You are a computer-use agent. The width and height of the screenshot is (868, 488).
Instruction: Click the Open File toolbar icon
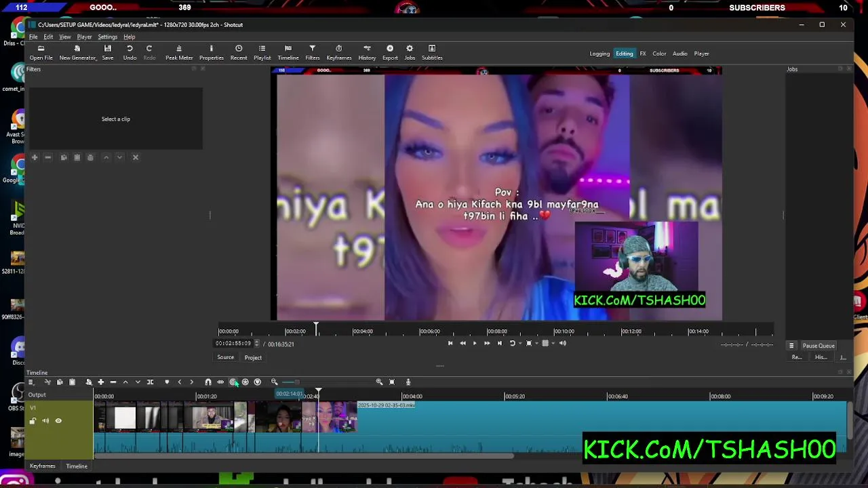point(41,52)
